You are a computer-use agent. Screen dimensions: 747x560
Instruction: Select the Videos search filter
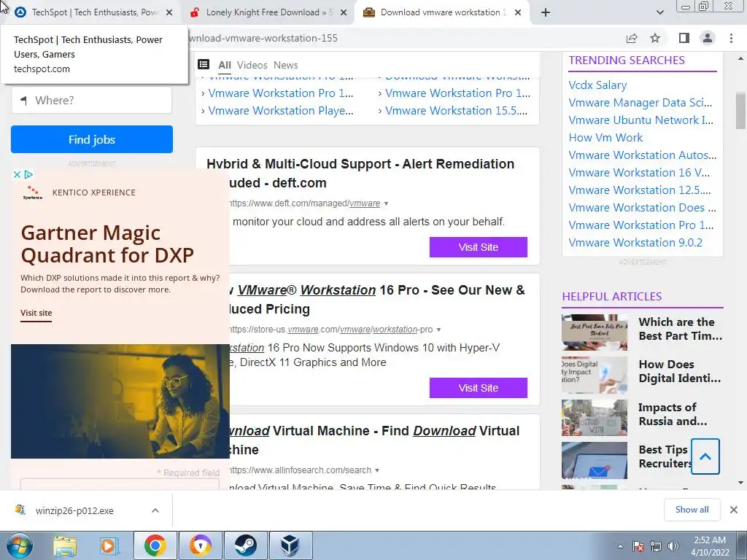click(252, 65)
